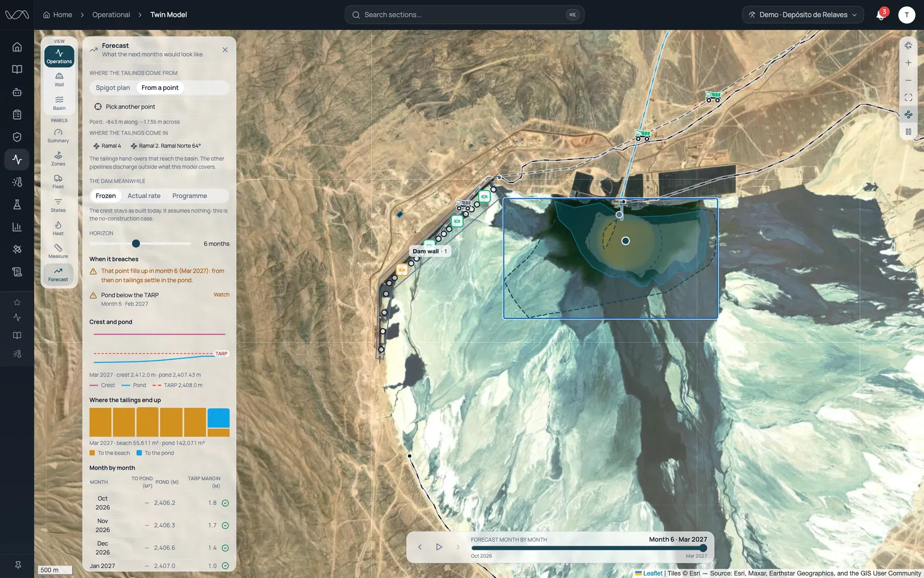The width and height of the screenshot is (924, 578).
Task: Toggle the Forecast panel button
Action: click(58, 274)
